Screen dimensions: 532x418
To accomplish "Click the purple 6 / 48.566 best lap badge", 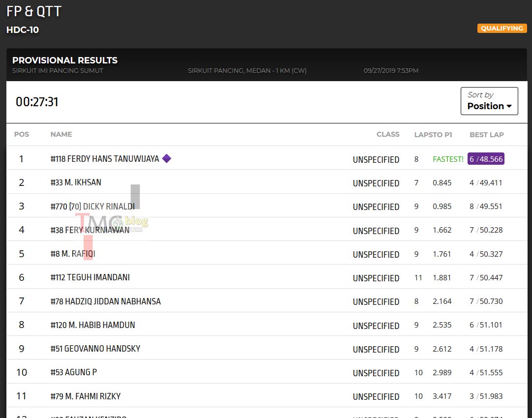I will tap(486, 159).
